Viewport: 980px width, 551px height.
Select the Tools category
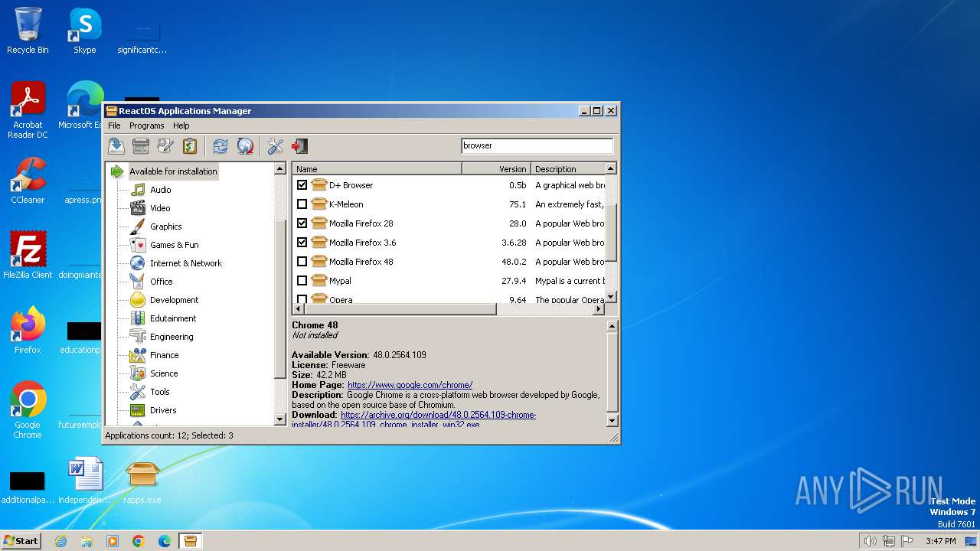pos(159,392)
